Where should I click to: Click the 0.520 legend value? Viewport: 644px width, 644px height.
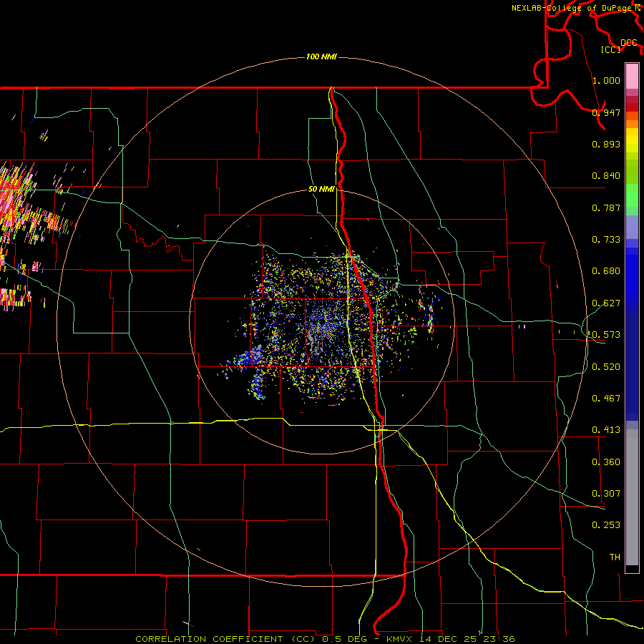(x=606, y=367)
